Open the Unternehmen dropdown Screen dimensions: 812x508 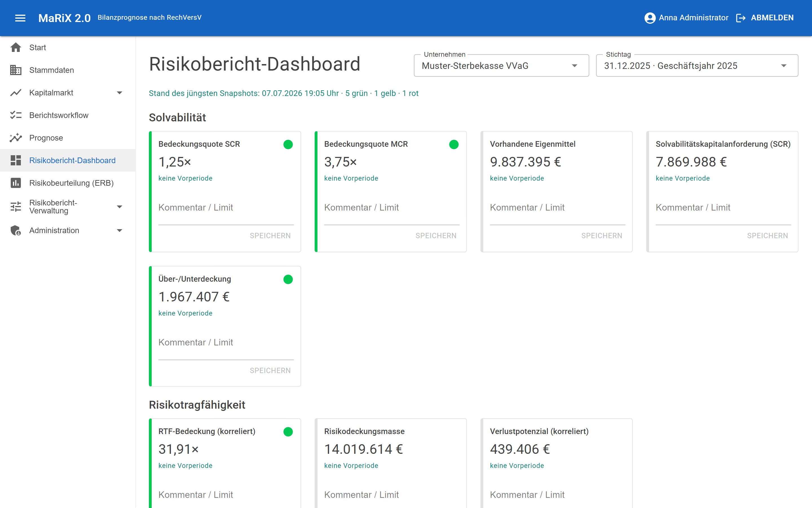(x=501, y=65)
